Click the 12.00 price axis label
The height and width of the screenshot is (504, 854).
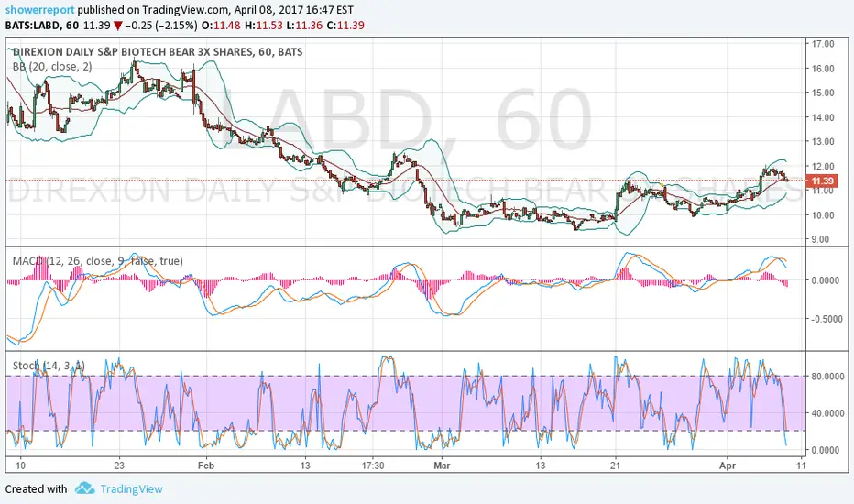click(x=823, y=166)
